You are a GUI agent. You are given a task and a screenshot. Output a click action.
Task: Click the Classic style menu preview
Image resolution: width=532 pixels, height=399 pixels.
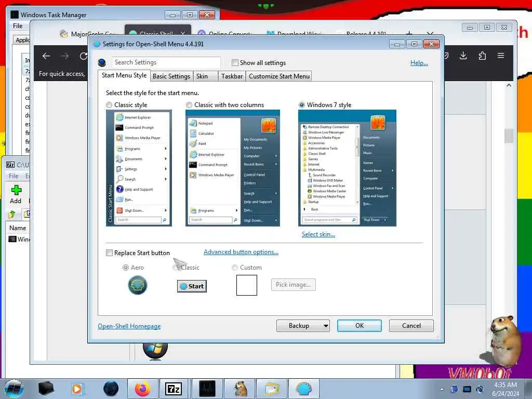coord(139,168)
